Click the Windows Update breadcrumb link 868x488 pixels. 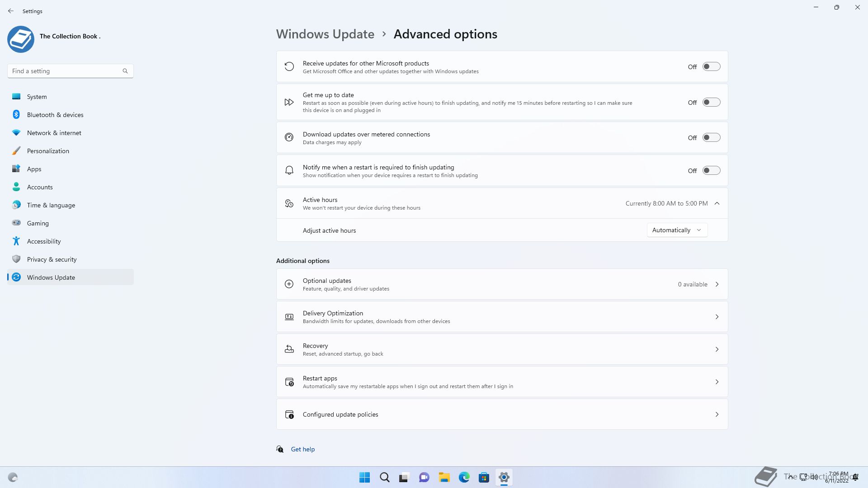[325, 34]
